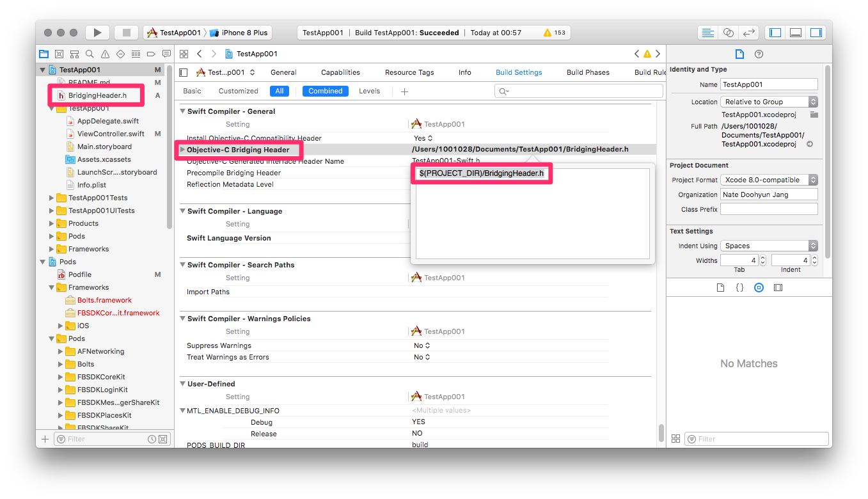Select the Object library icon
The width and height of the screenshot is (868, 499).
(x=759, y=288)
